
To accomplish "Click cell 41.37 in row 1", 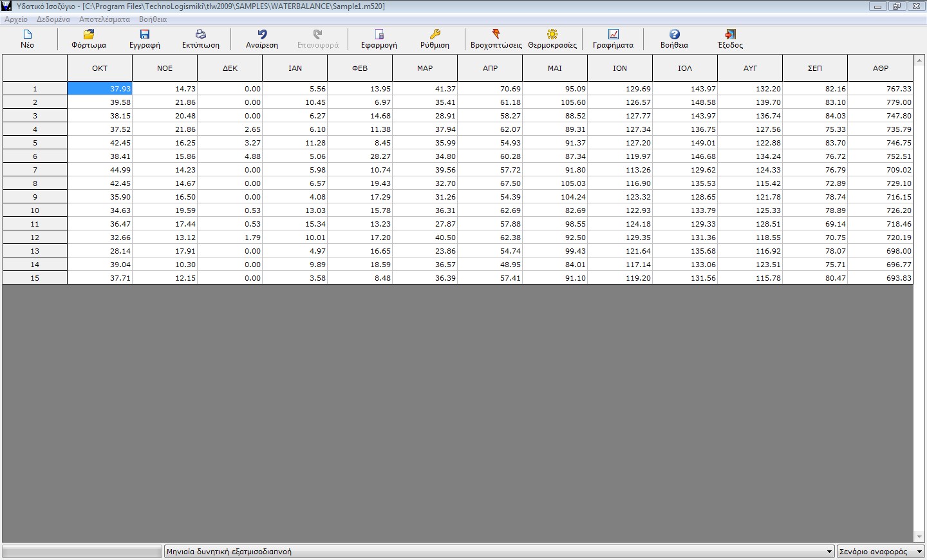I will pos(425,89).
